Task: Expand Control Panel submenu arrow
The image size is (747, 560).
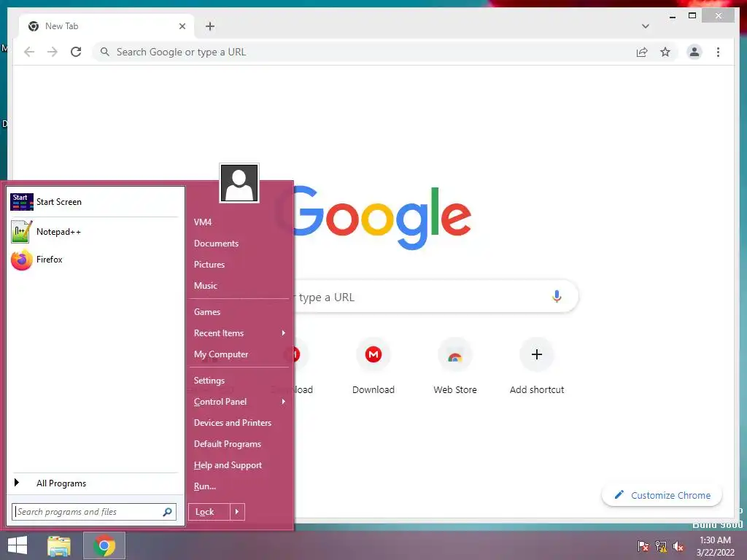Action: tap(284, 402)
